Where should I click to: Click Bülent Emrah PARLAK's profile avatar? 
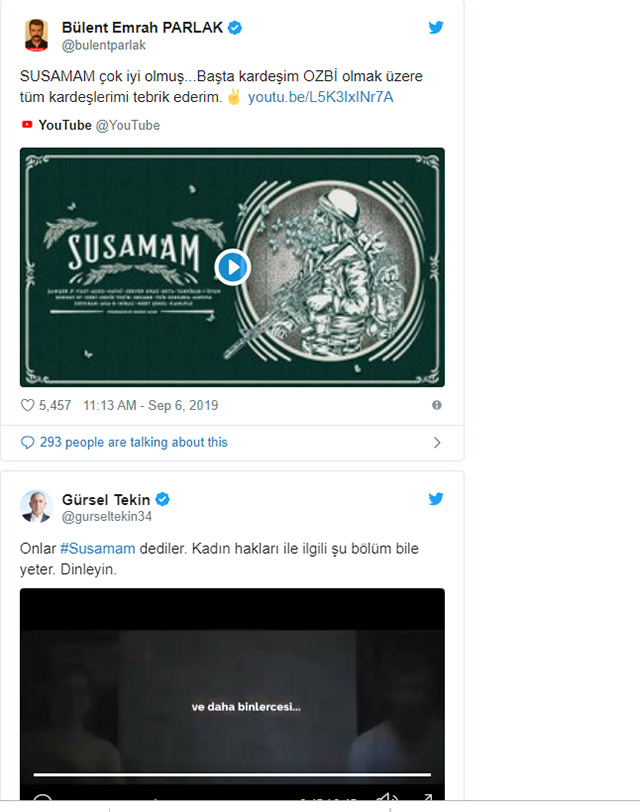tap(37, 35)
